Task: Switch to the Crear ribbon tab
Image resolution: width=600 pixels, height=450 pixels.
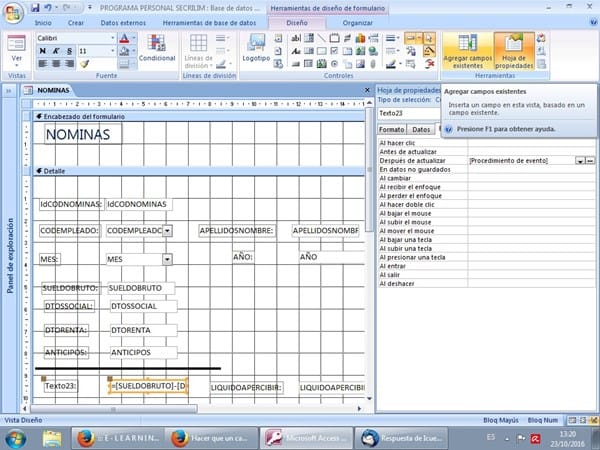Action: (x=76, y=23)
